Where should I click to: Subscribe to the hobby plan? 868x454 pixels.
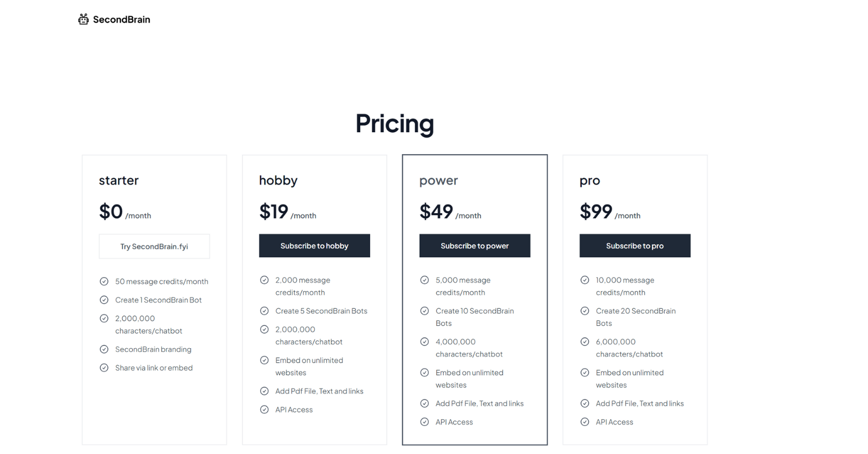point(315,245)
